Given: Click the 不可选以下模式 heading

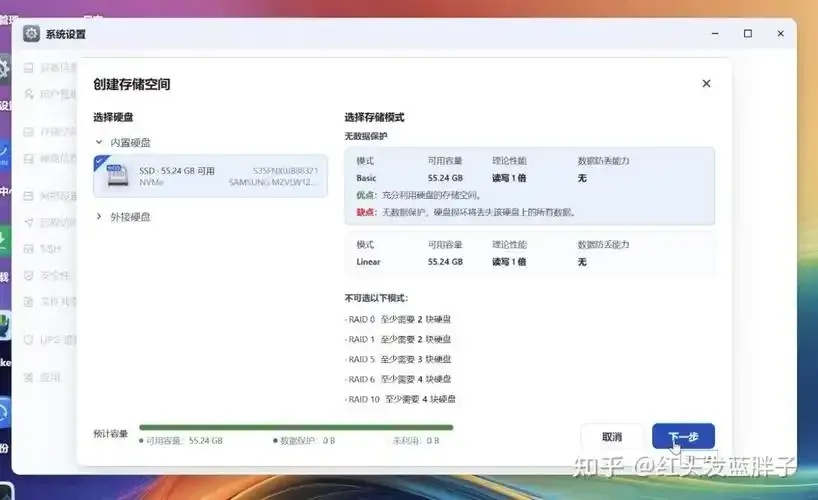Looking at the screenshot, I should [376, 298].
